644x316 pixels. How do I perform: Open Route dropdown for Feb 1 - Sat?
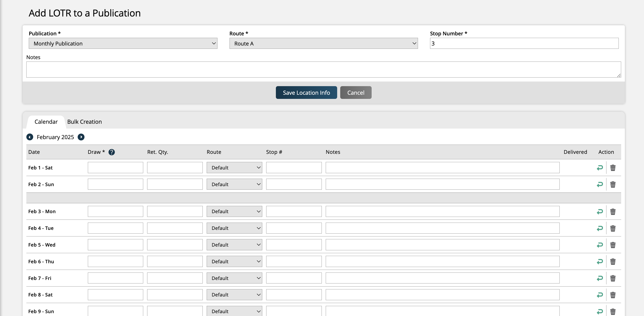click(x=234, y=168)
